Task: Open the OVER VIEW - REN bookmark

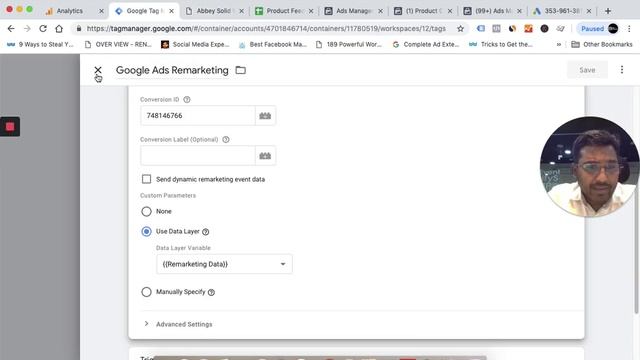Action: coord(118,44)
